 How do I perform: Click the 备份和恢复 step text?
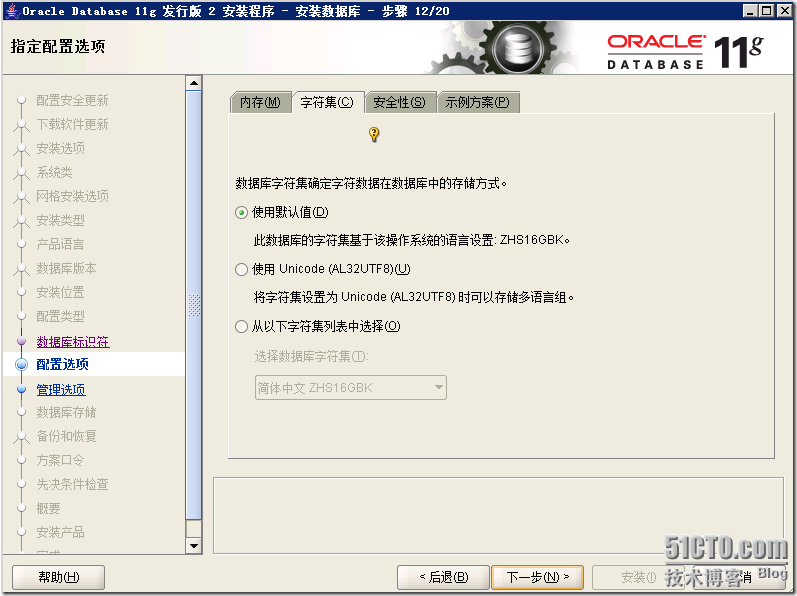tap(66, 436)
